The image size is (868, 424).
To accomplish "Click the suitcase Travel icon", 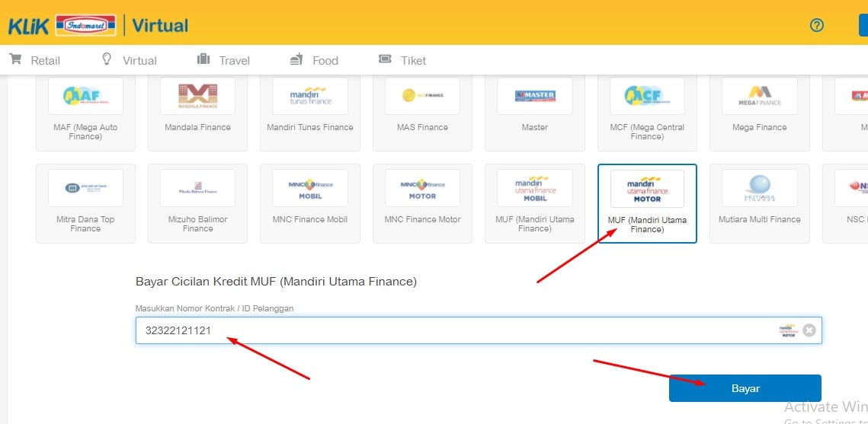I will [x=203, y=59].
